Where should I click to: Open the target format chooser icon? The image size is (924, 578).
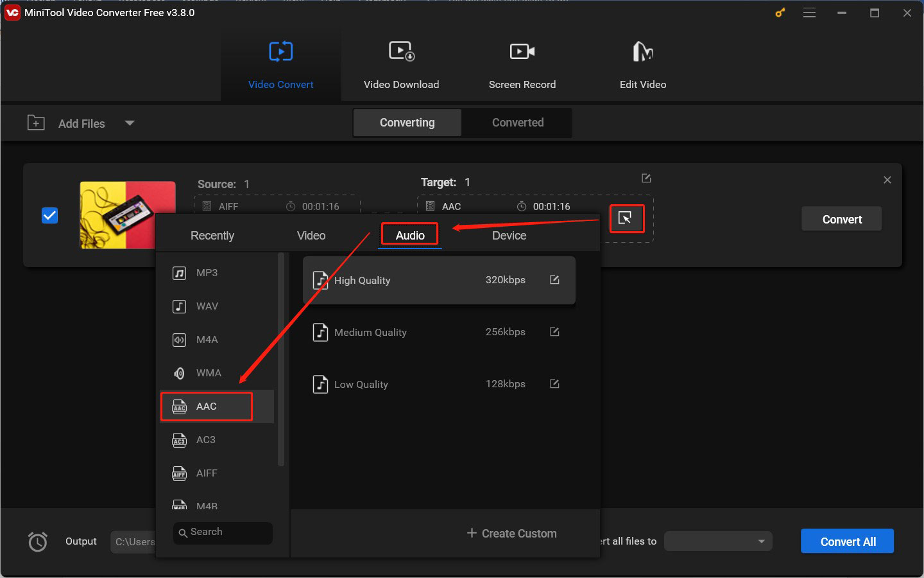point(626,218)
